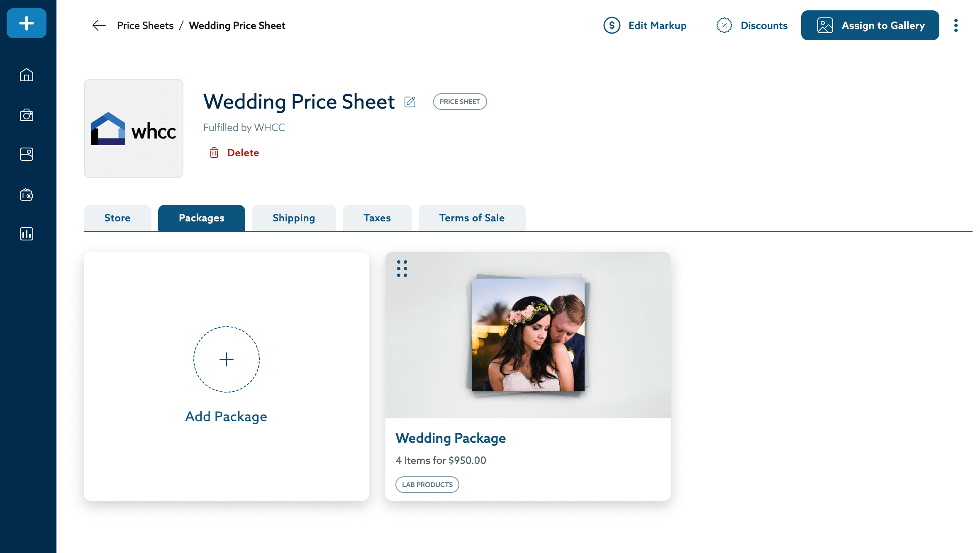
Task: Click the Wedding Package photo thumbnail
Action: [x=528, y=335]
